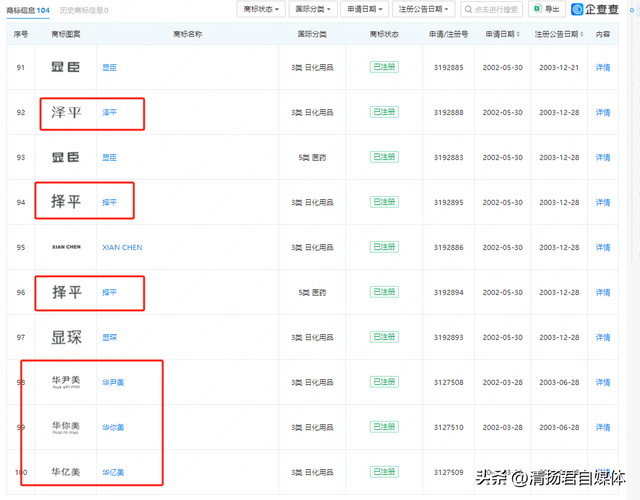Click trademark name link 显臣 in row 91
Screen dimensions: 640x500
point(109,67)
